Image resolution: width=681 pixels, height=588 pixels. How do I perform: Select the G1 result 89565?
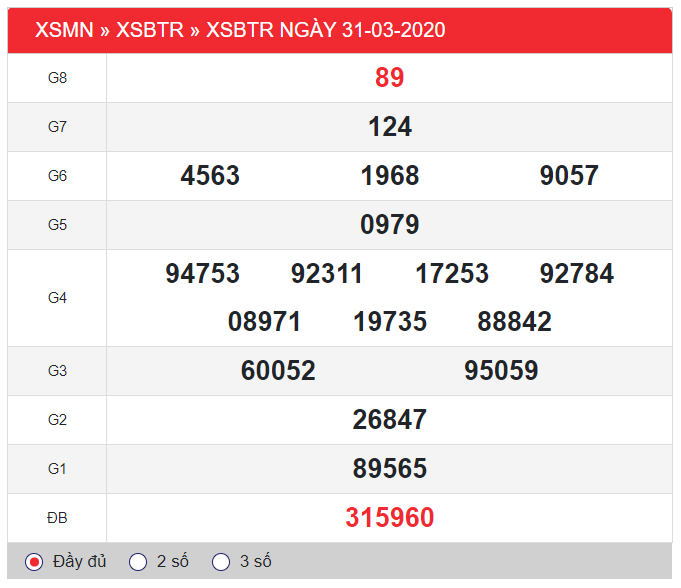[389, 469]
